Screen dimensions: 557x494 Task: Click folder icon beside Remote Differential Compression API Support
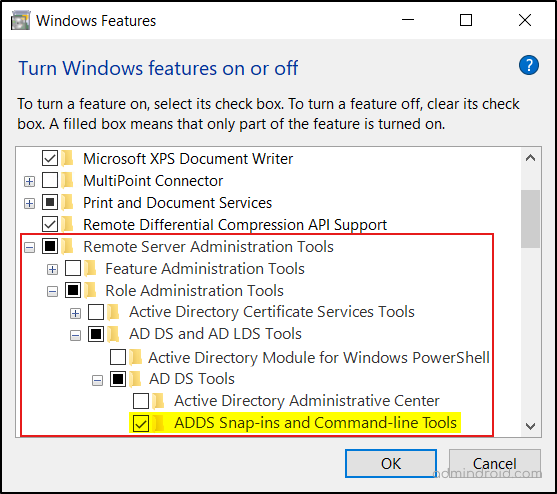(x=67, y=224)
